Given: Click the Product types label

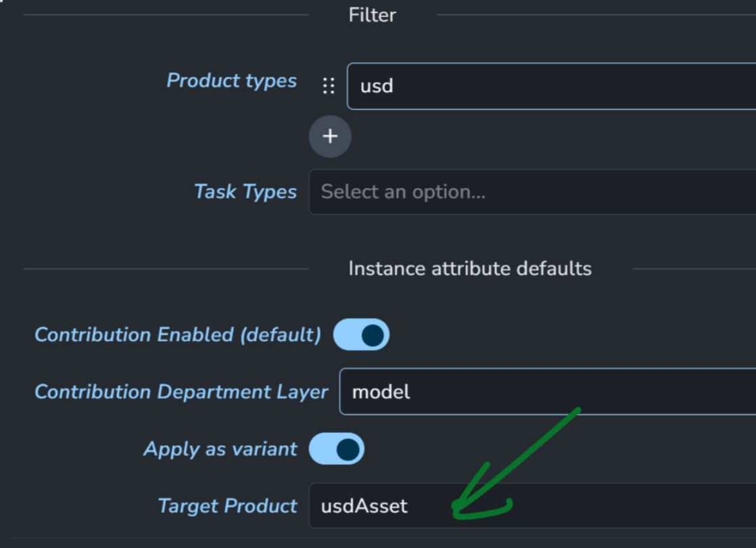Looking at the screenshot, I should [231, 81].
